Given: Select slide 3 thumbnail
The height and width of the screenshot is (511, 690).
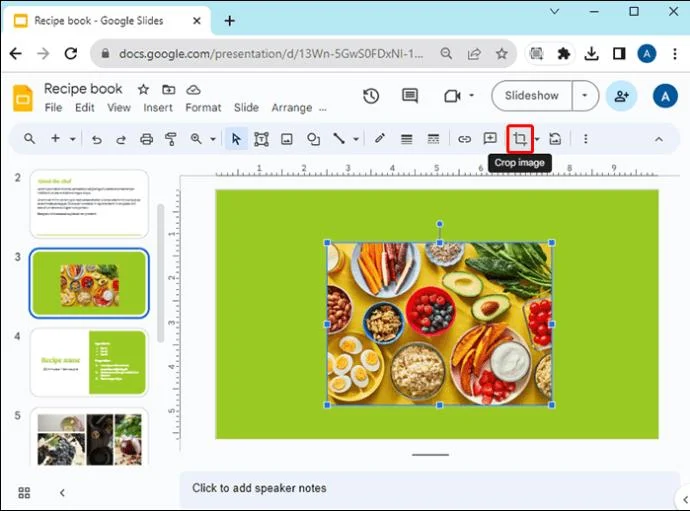Looking at the screenshot, I should [x=89, y=283].
